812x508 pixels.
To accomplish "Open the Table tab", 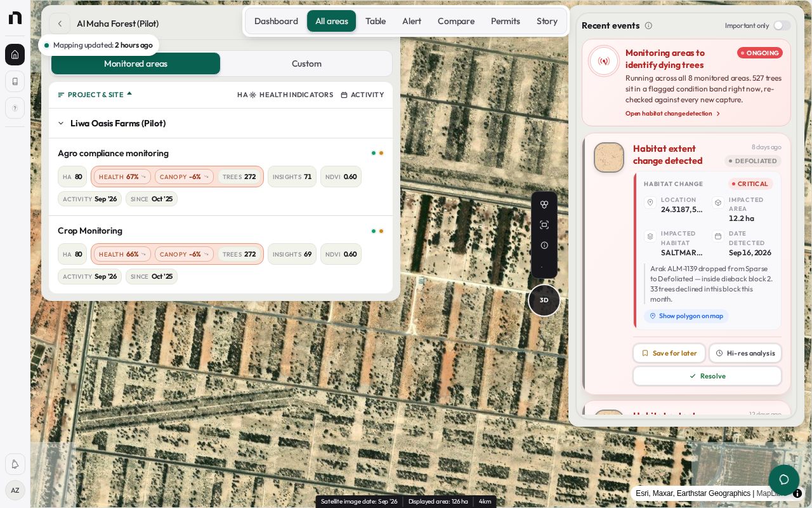I will (376, 21).
